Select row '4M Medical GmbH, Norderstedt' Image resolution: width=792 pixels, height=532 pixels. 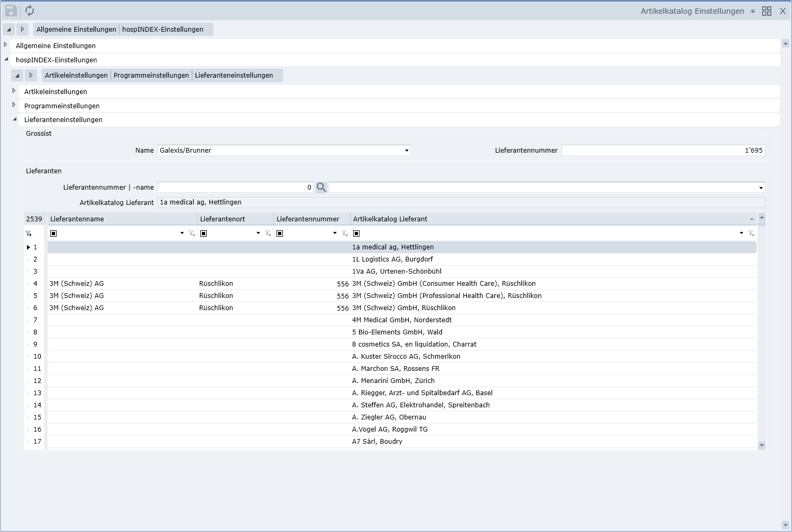coord(402,320)
